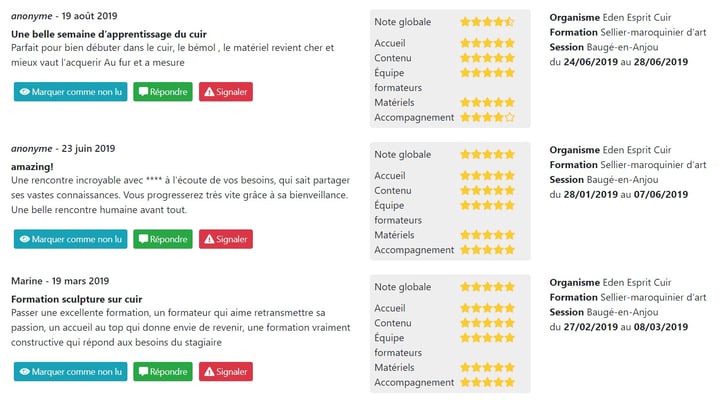Image resolution: width=725 pixels, height=400 pixels.
Task: Select the "Formation sculpture sur cuir" review title
Action: pyautogui.click(x=76, y=298)
